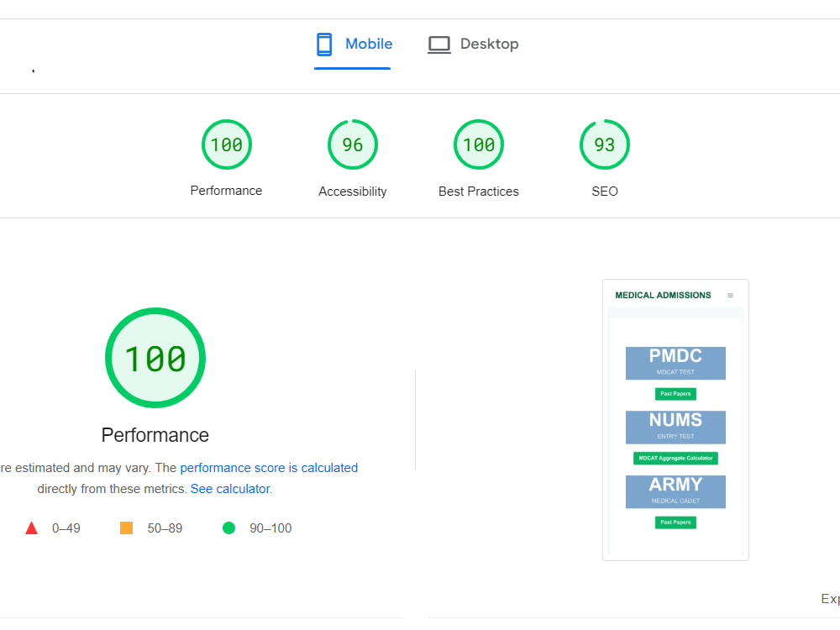The width and height of the screenshot is (840, 630).
Task: Click the Accessibility label
Action: [x=353, y=192]
